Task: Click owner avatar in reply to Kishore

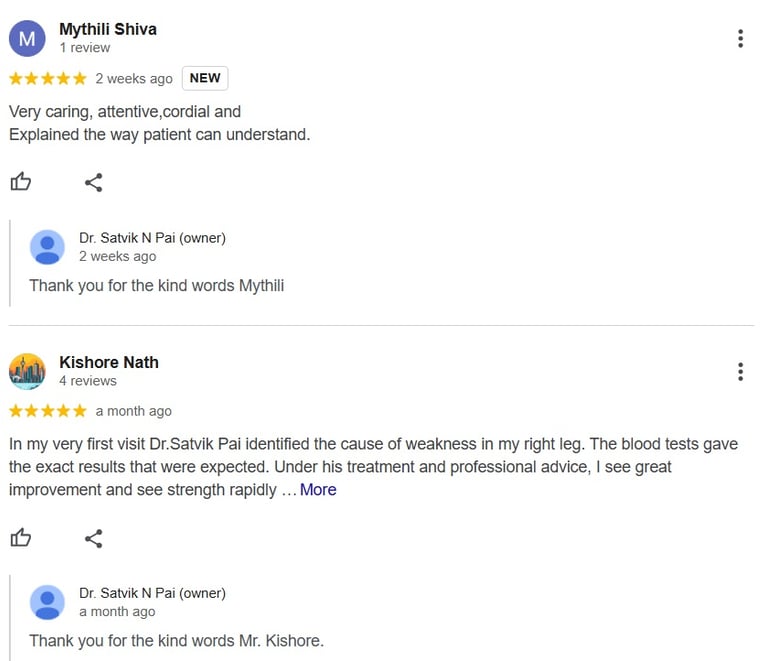Action: (x=47, y=602)
